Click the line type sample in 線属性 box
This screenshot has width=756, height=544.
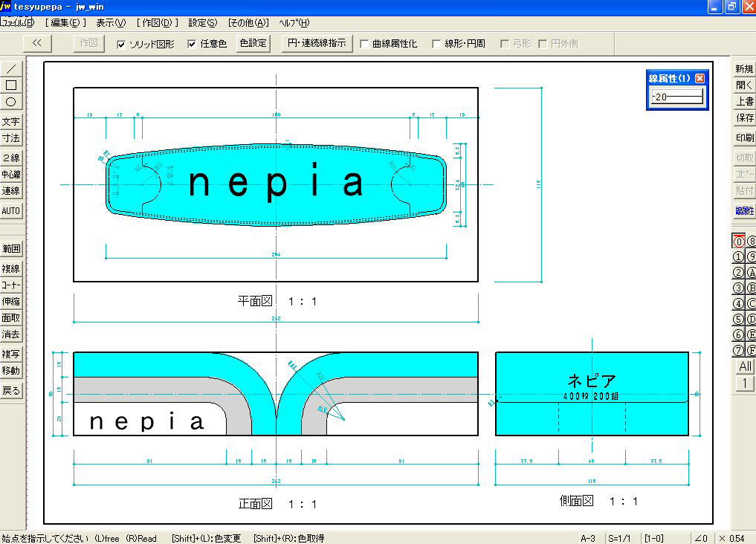677,97
